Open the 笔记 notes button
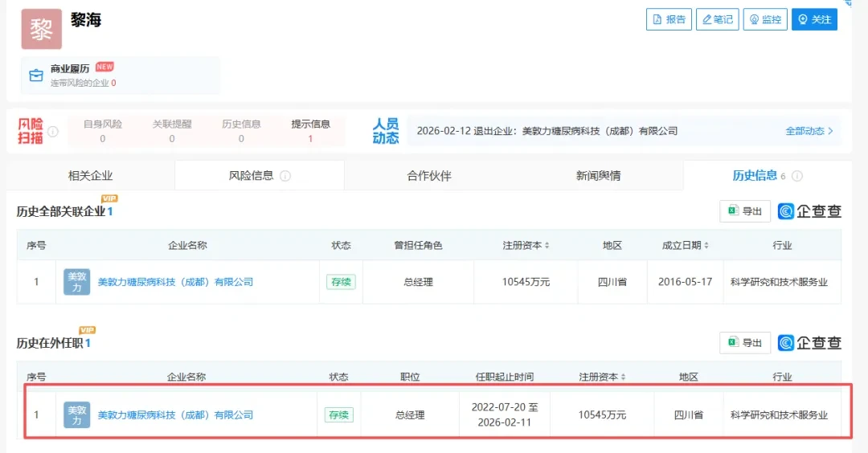 point(718,19)
